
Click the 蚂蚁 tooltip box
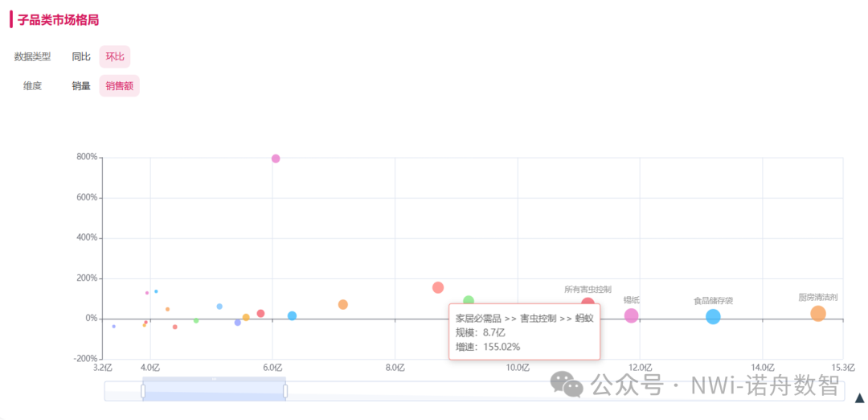524,332
